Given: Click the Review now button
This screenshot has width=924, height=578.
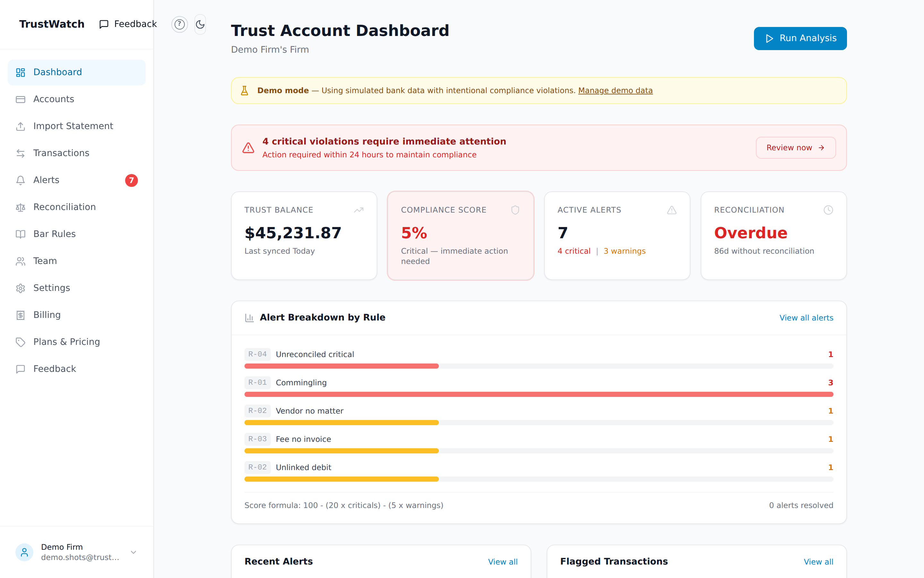Looking at the screenshot, I should [x=796, y=148].
